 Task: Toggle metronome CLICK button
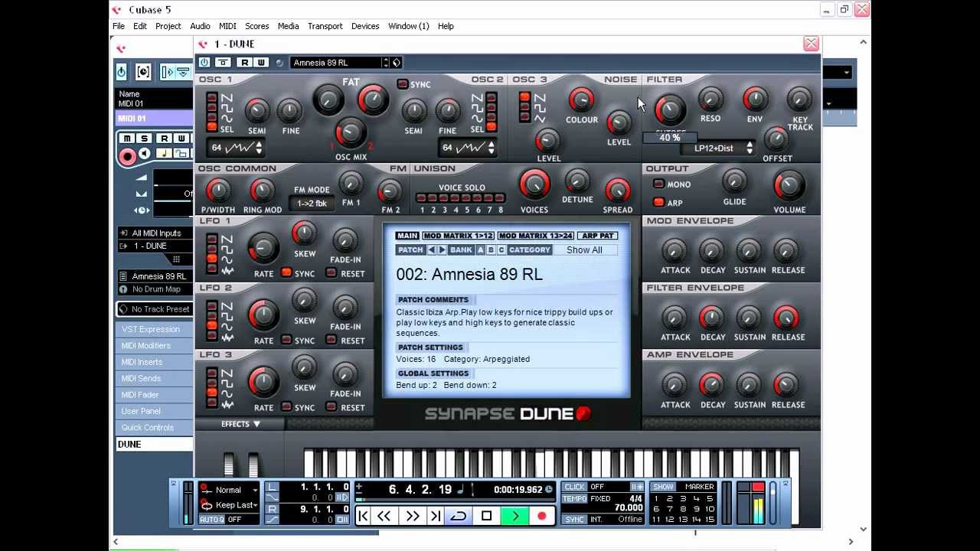pyautogui.click(x=574, y=487)
